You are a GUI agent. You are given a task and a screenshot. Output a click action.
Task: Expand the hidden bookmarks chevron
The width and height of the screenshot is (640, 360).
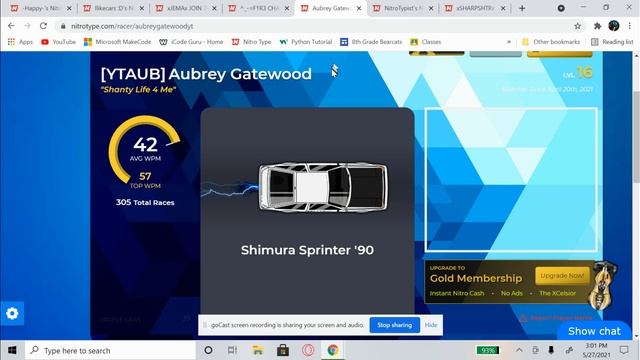coord(509,42)
